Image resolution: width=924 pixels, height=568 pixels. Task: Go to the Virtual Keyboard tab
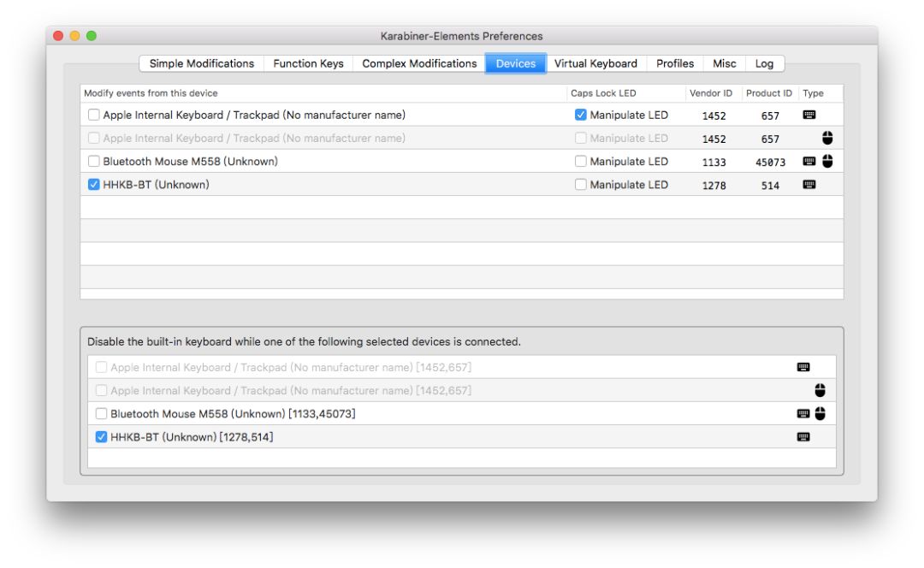595,64
